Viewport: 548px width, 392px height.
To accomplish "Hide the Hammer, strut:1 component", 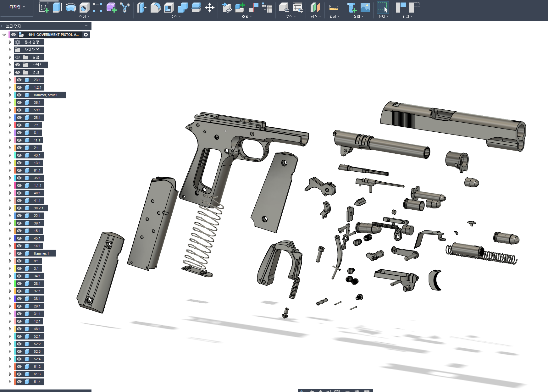I will (19, 95).
